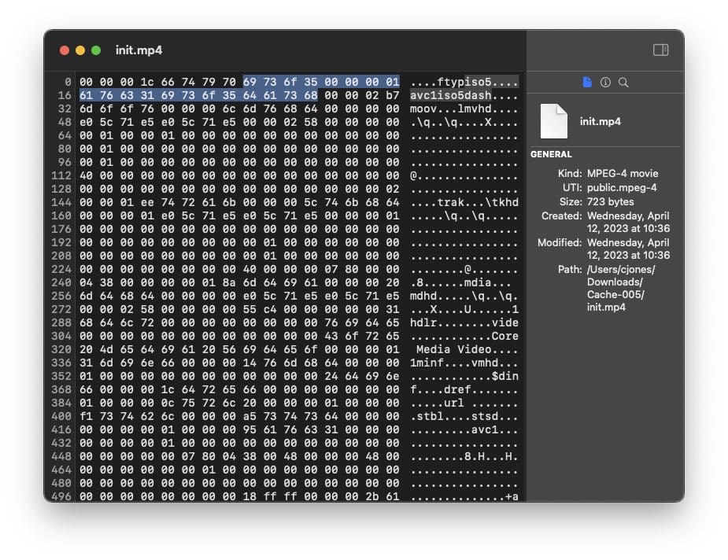Close the window with red button

(x=65, y=50)
